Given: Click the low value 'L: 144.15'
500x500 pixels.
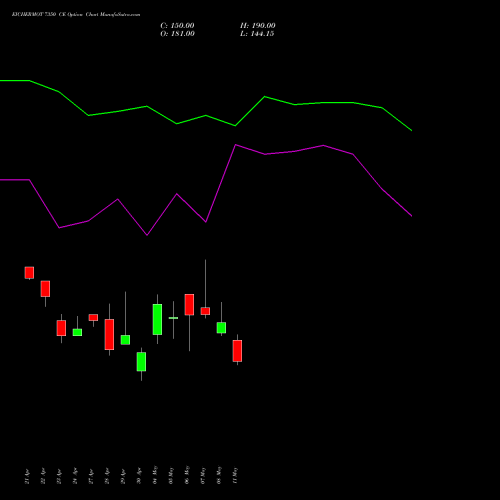Looking at the screenshot, I should click(257, 34).
